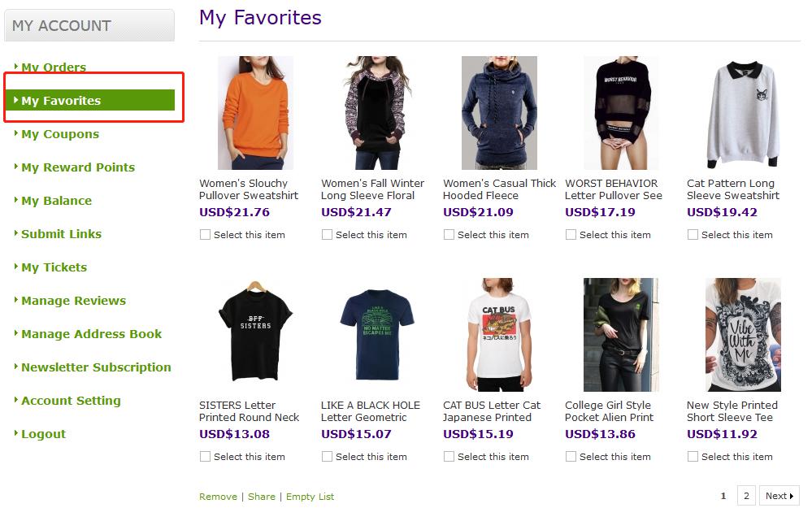812x521 pixels.
Task: Open the SISTERS black t-shirt image
Action: point(255,335)
